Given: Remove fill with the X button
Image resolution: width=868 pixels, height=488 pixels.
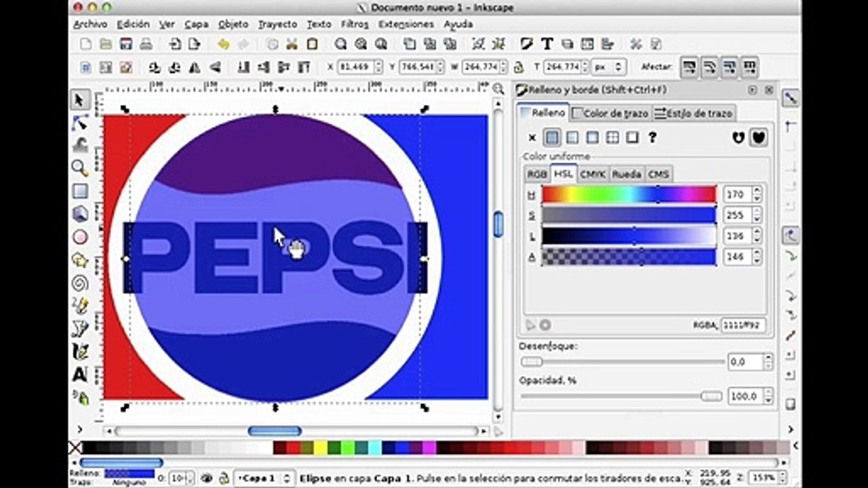Looking at the screenshot, I should [532, 138].
